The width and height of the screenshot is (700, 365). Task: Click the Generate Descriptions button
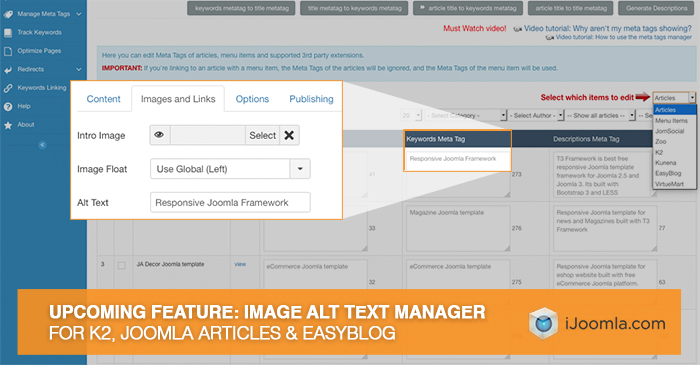656,8
